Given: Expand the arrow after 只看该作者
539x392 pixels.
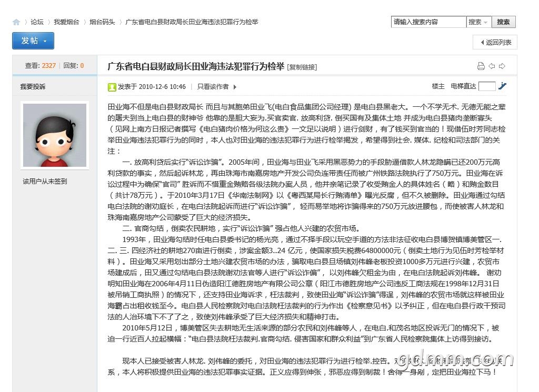Looking at the screenshot, I should (235, 87).
